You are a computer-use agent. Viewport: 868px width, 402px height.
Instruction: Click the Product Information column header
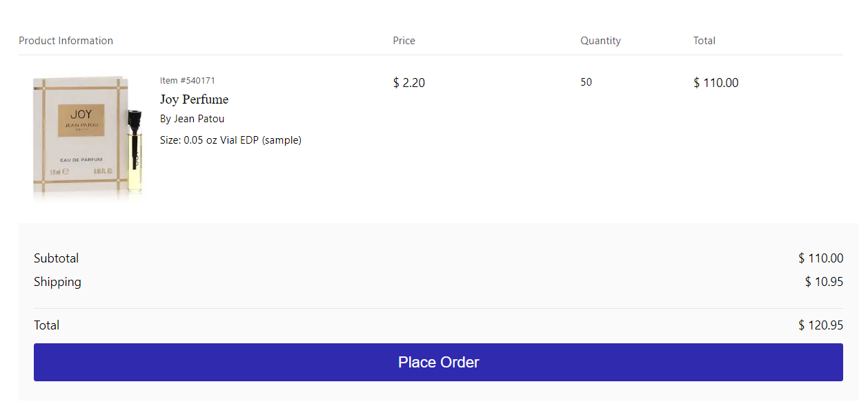(66, 41)
